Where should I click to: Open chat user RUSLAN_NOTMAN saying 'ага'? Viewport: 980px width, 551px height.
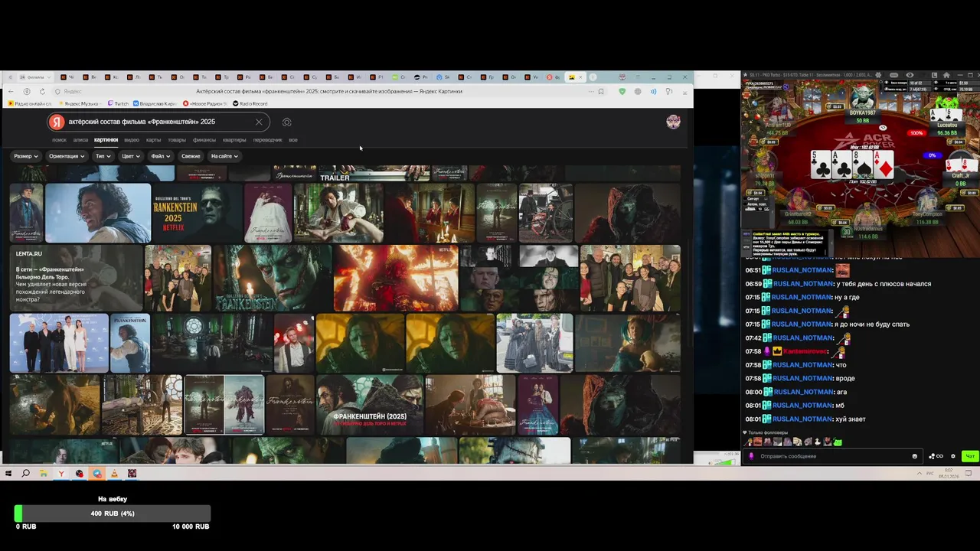tap(802, 392)
